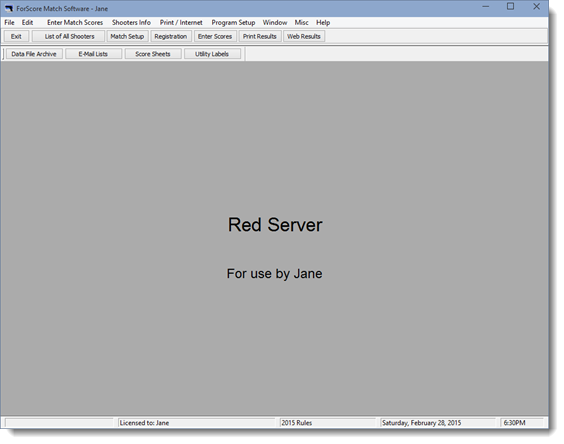
Task: Click the Print Results button
Action: [260, 36]
